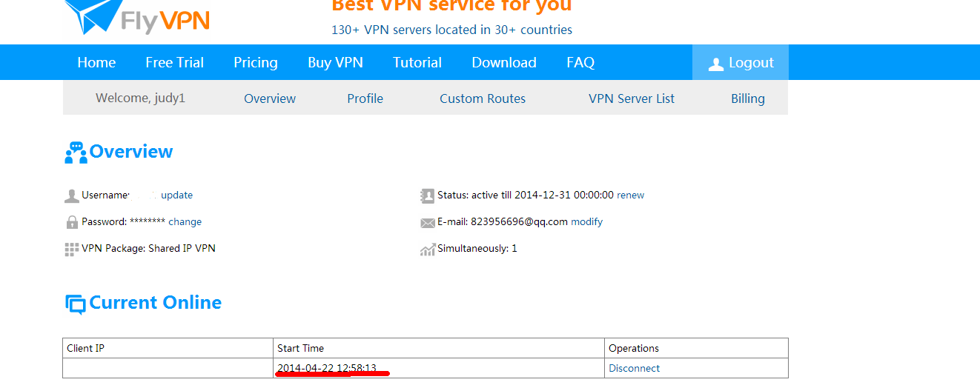Open the Free Trial page
The width and height of the screenshot is (980, 388).
(174, 62)
